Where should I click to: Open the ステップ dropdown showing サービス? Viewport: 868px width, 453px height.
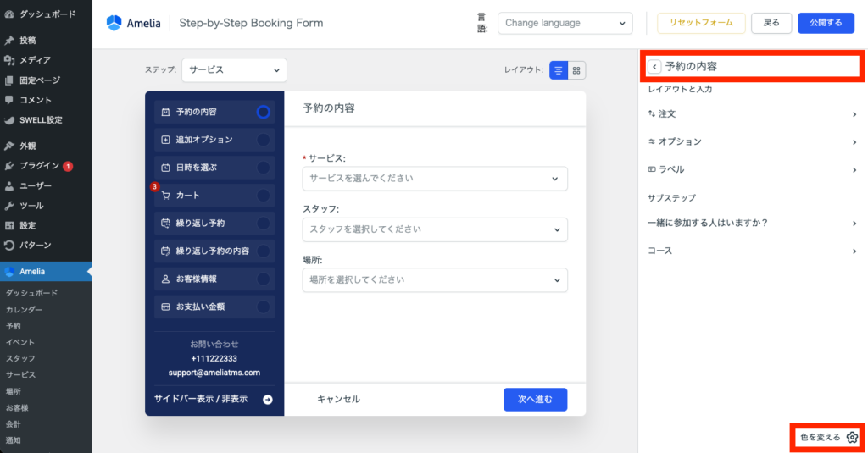coord(234,70)
